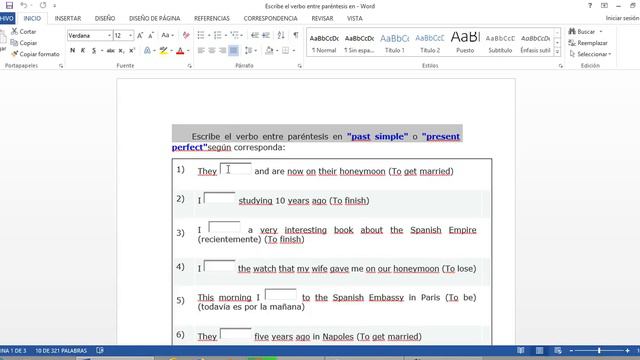Open the CORRESPONDENCIA tab
The width and height of the screenshot is (640, 360).
tap(271, 18)
